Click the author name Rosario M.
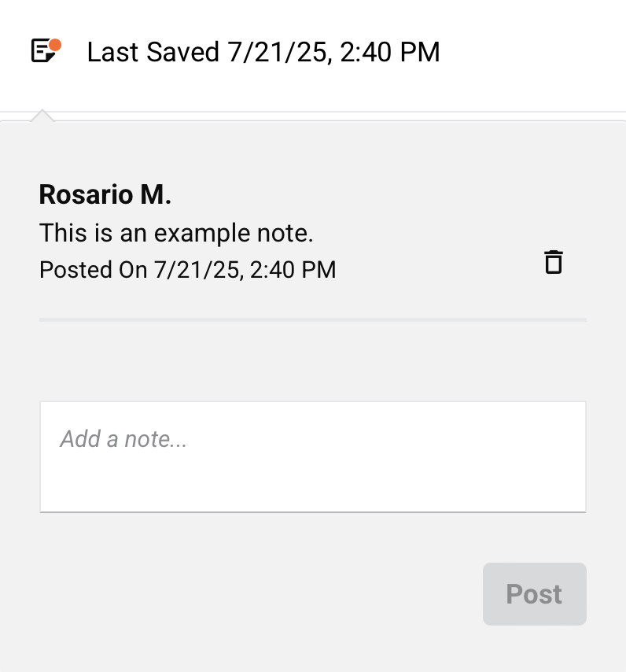The width and height of the screenshot is (626, 672). coord(104,194)
